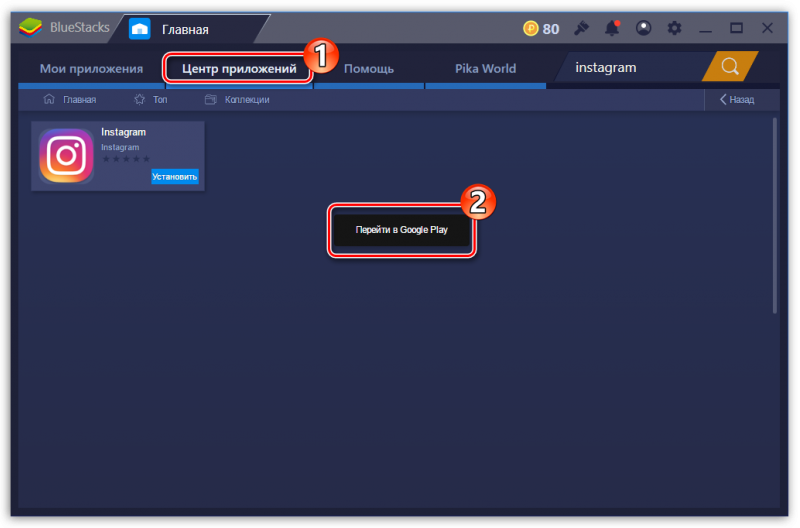Click the home icon beside Главная
Image resolution: width=800 pixels, height=528 pixels.
click(x=49, y=99)
